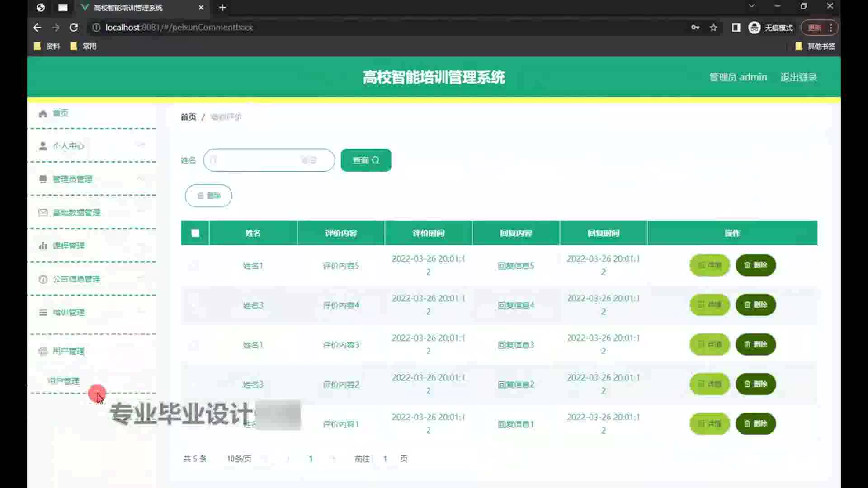The width and height of the screenshot is (868, 488).
Task: Click the green 查询 search button
Action: pyautogui.click(x=366, y=160)
